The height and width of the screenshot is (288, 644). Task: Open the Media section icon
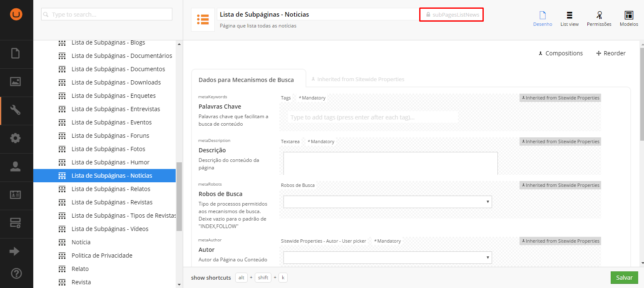16,82
